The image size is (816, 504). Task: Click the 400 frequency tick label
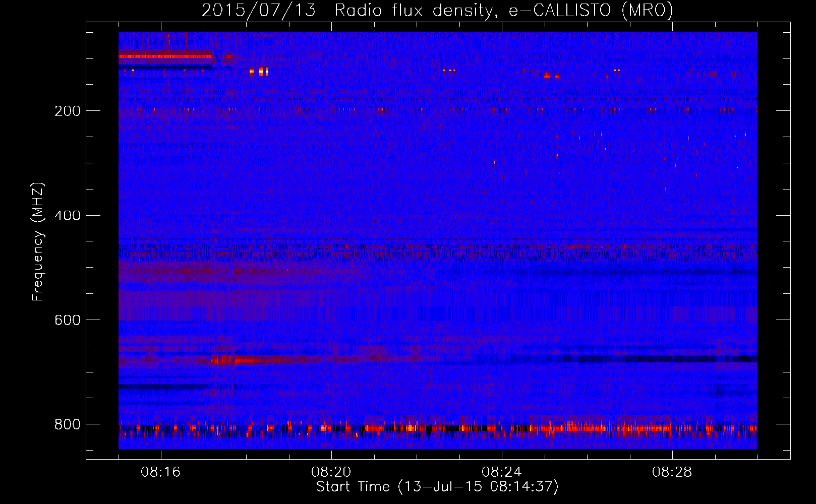(x=68, y=216)
